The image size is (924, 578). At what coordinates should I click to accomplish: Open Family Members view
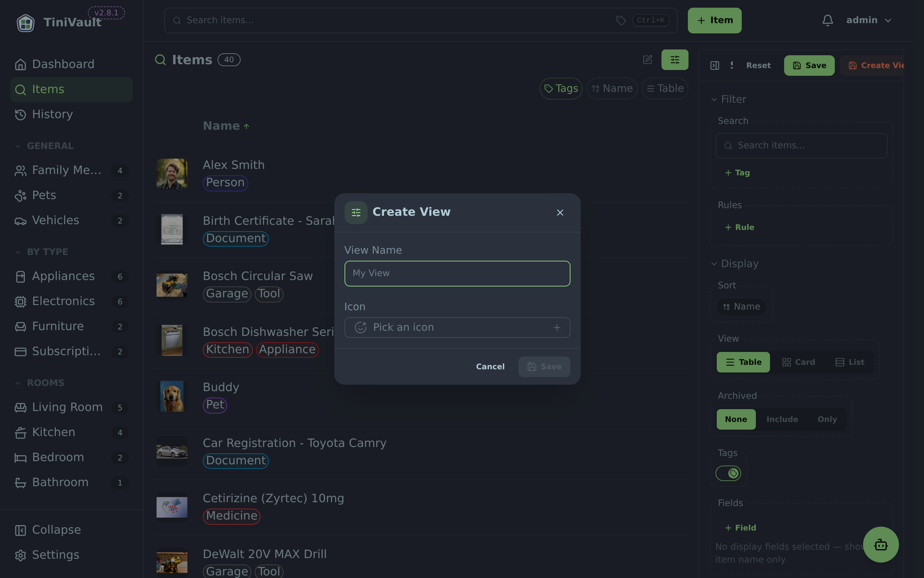(72, 170)
